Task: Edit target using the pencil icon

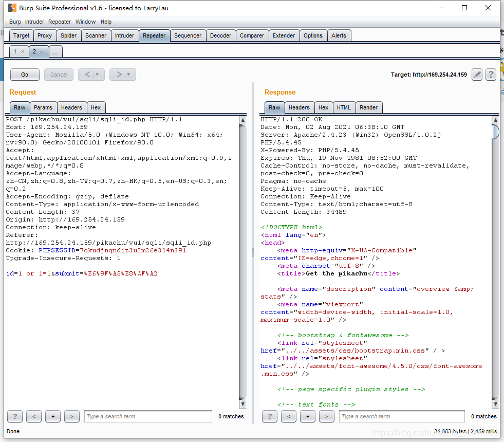Action: pos(477,75)
